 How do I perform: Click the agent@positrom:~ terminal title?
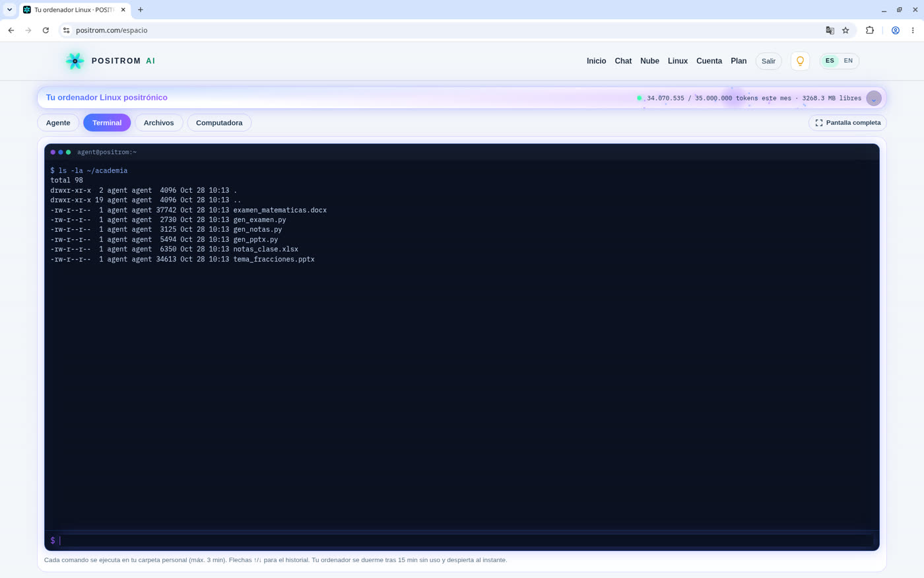point(107,153)
